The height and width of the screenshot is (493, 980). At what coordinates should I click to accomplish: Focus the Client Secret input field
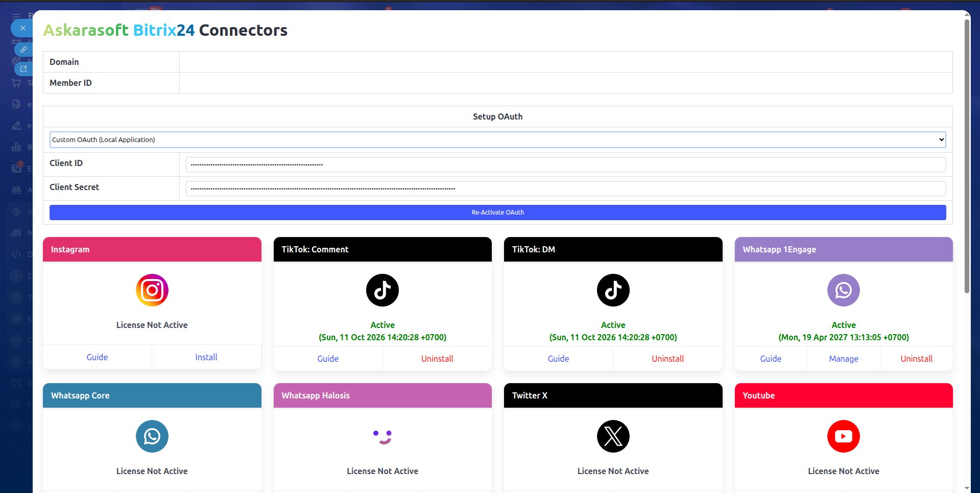(566, 189)
